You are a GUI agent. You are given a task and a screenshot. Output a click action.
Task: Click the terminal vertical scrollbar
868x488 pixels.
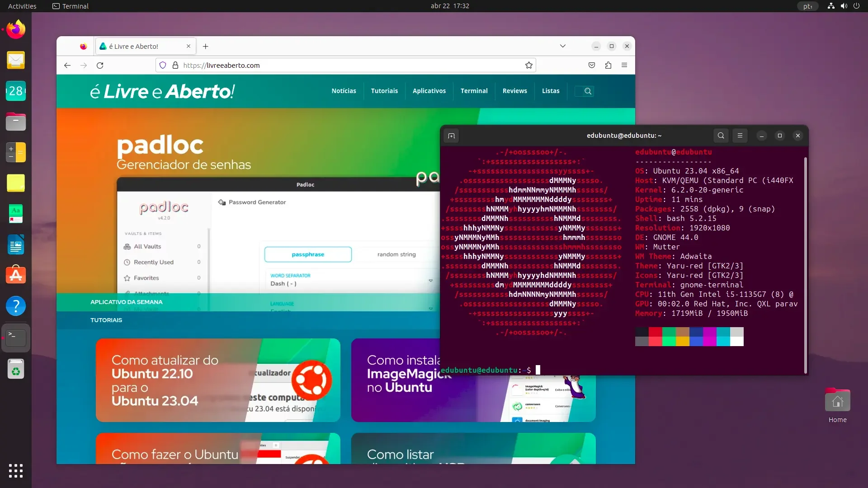coord(806,265)
